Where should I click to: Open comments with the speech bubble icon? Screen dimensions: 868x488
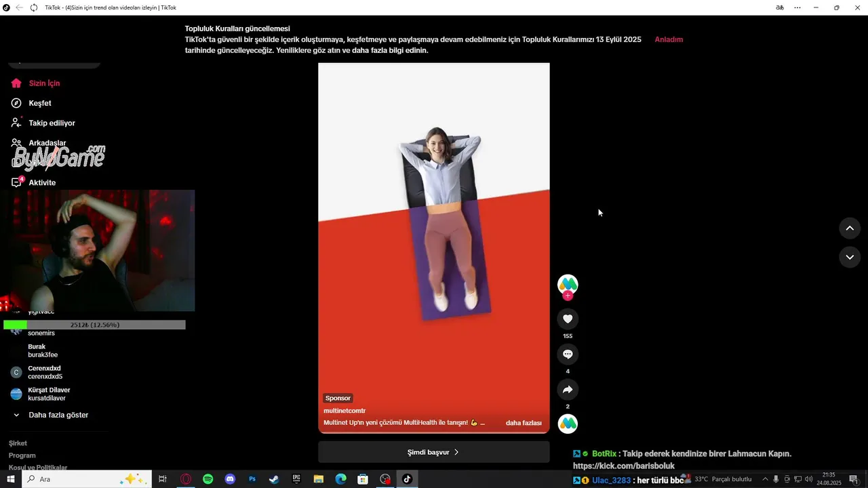568,354
